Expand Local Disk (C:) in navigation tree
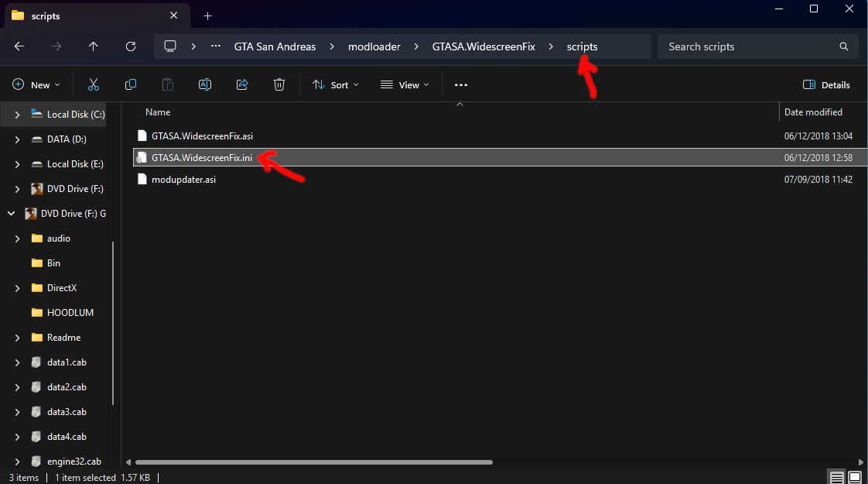Viewport: 868px width, 484px height. 17,115
